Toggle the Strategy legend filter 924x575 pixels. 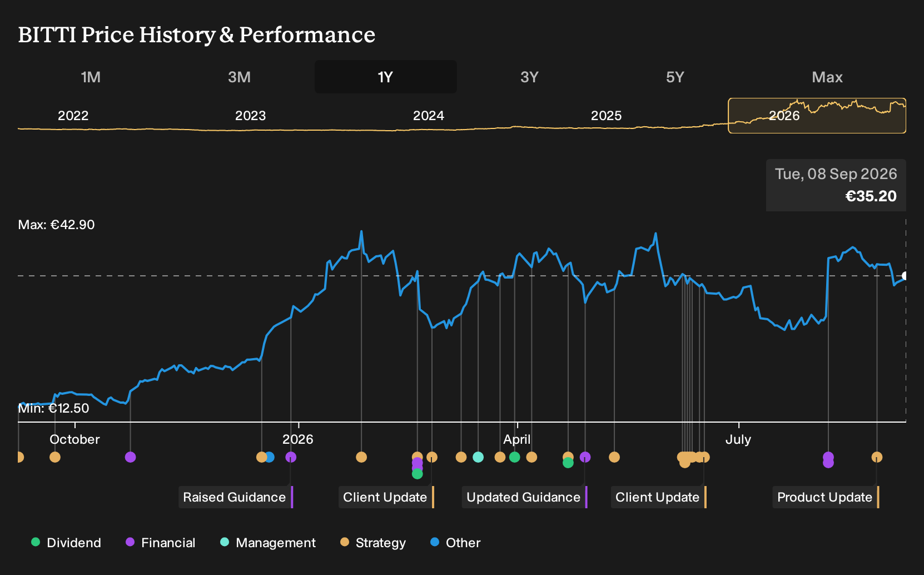coord(373,543)
